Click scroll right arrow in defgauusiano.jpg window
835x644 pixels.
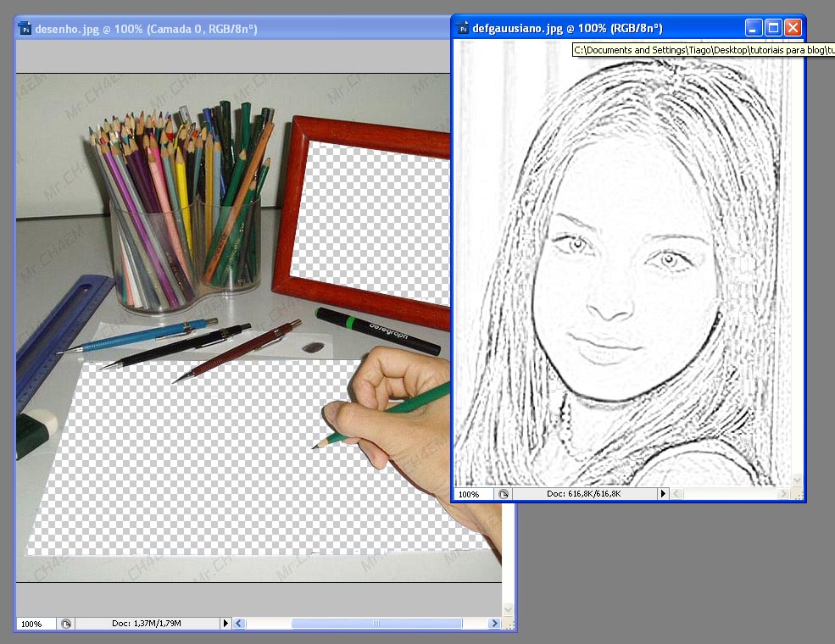(x=783, y=494)
